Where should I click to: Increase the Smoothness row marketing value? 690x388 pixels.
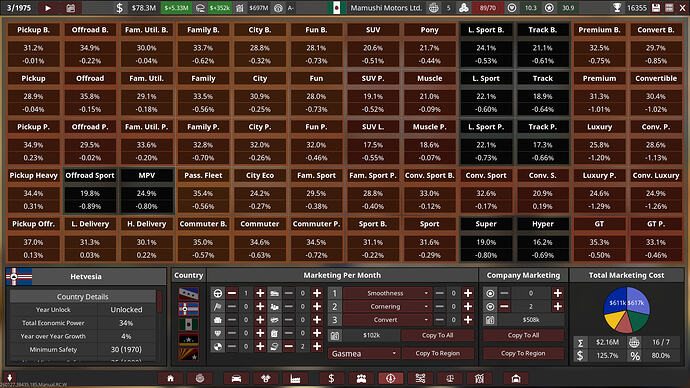click(x=468, y=293)
